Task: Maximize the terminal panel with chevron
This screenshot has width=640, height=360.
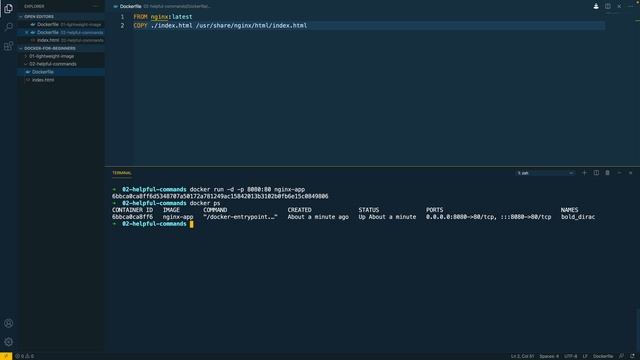Action: point(619,173)
